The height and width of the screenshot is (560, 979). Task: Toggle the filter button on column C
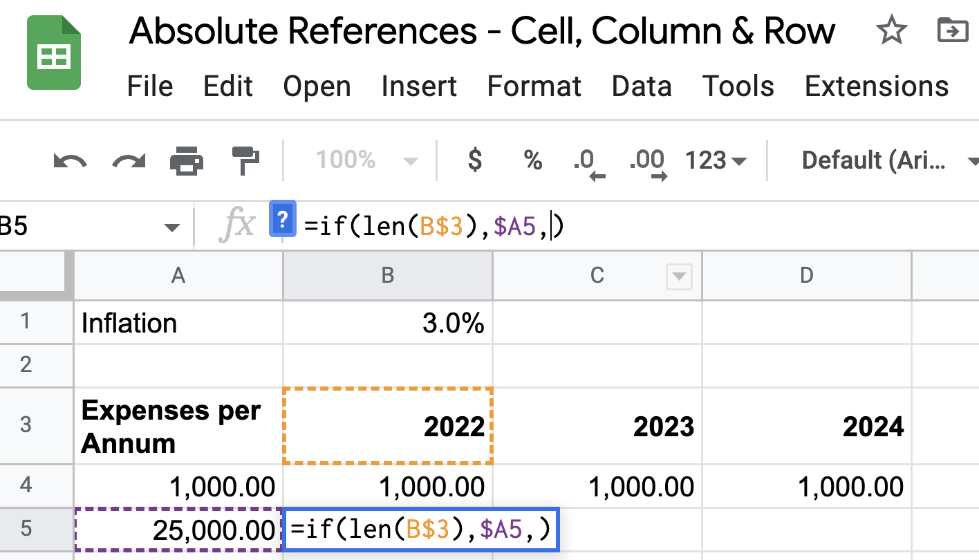(x=679, y=275)
